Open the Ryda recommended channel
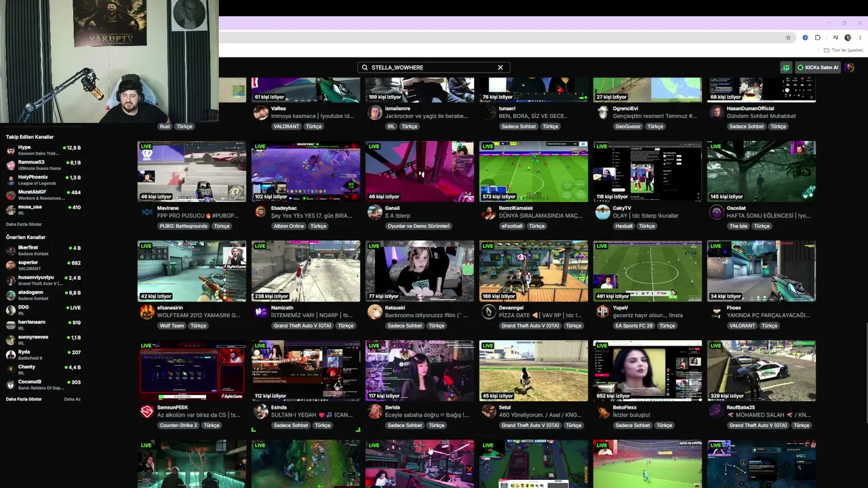Viewport: 868px width, 488px height. 44,355
